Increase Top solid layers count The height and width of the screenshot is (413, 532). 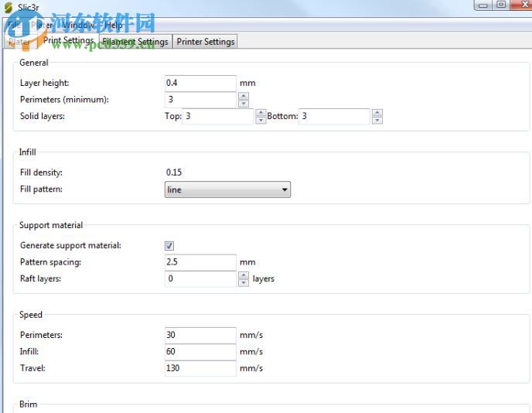(x=261, y=113)
